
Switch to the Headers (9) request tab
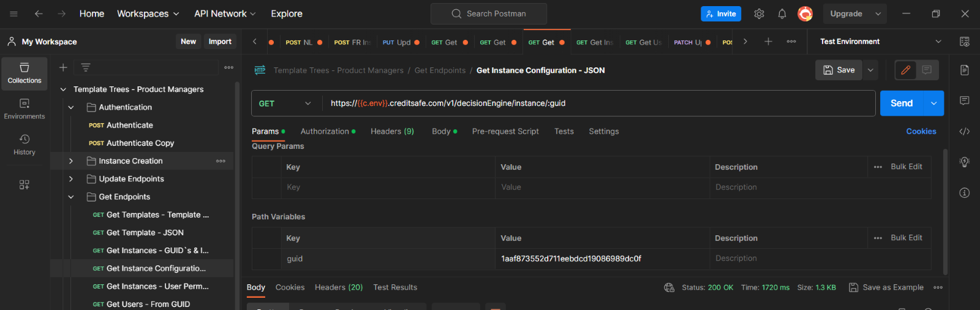tap(392, 131)
